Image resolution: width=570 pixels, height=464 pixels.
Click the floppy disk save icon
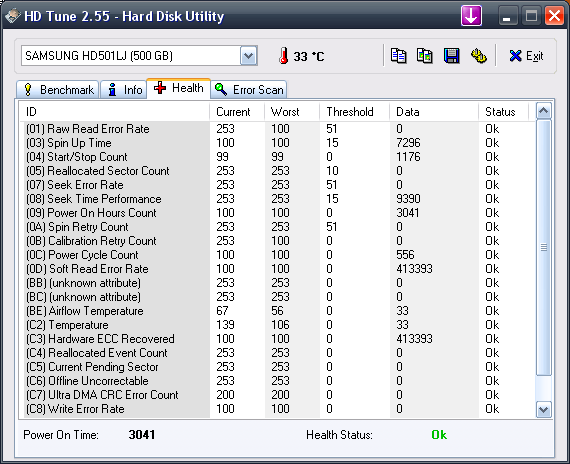pos(451,56)
